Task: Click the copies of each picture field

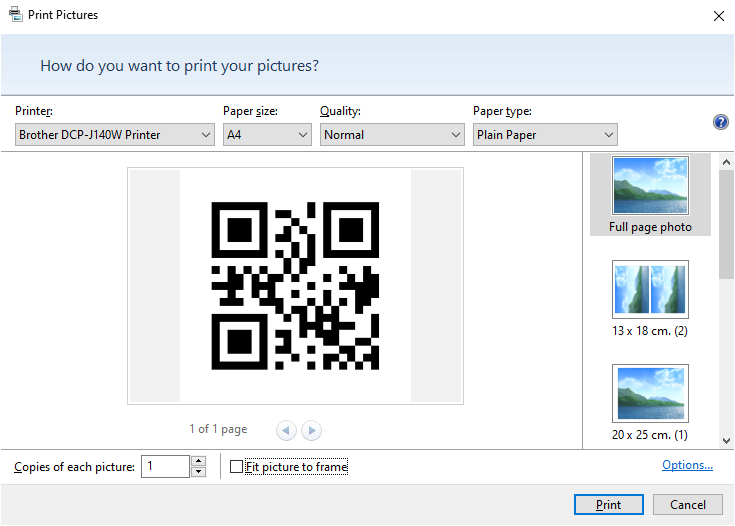Action: click(x=165, y=466)
